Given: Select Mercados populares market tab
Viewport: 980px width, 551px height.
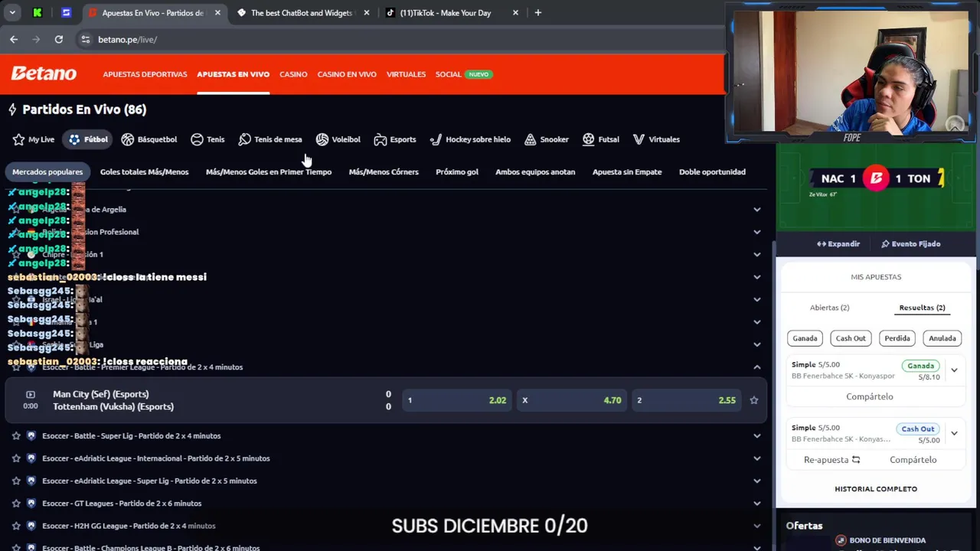Looking at the screenshot, I should click(x=47, y=172).
